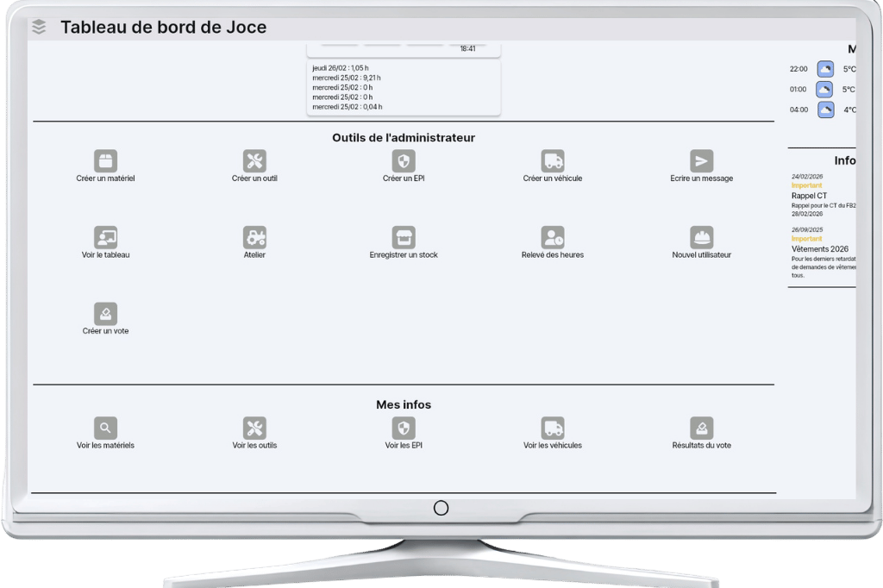Open Créer un outil tool
883x588 pixels.
click(254, 159)
